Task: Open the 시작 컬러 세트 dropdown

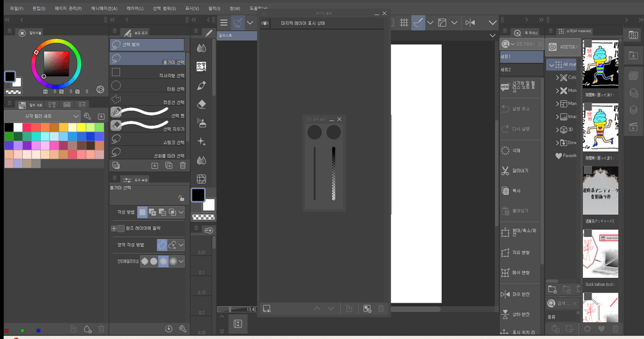Action: [x=42, y=116]
